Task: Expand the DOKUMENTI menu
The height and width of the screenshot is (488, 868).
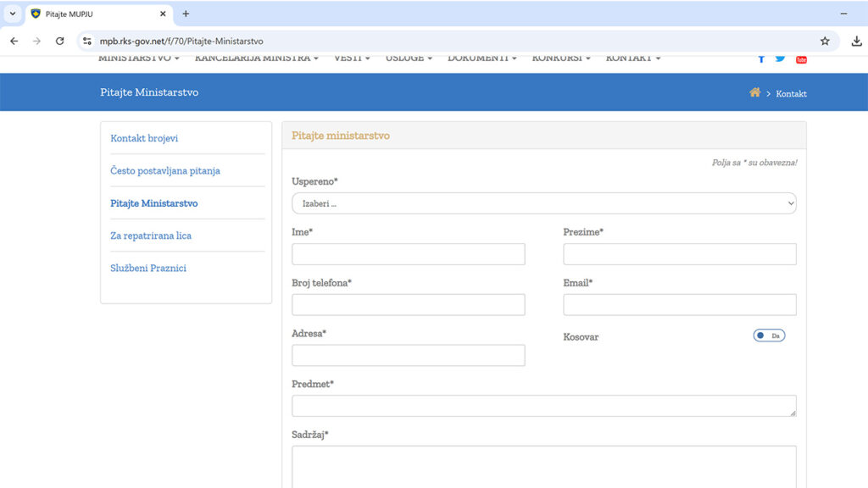Action: pos(481,58)
